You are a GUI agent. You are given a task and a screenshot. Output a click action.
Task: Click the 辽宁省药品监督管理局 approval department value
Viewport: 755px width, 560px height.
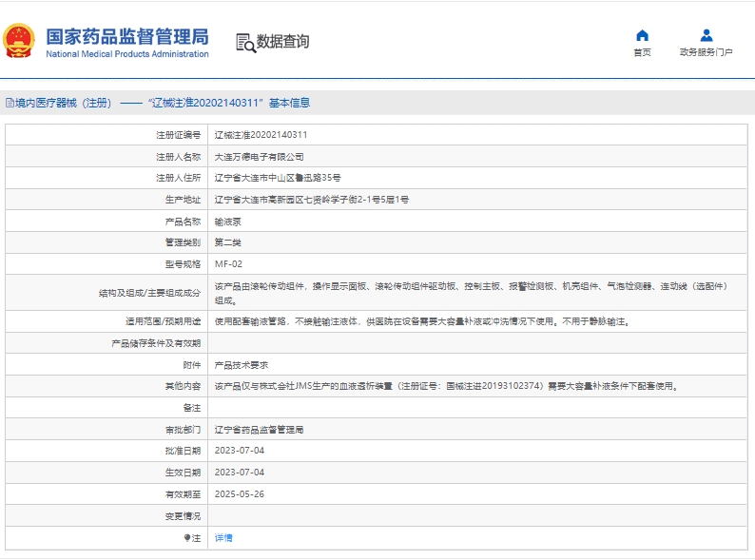[x=259, y=430]
